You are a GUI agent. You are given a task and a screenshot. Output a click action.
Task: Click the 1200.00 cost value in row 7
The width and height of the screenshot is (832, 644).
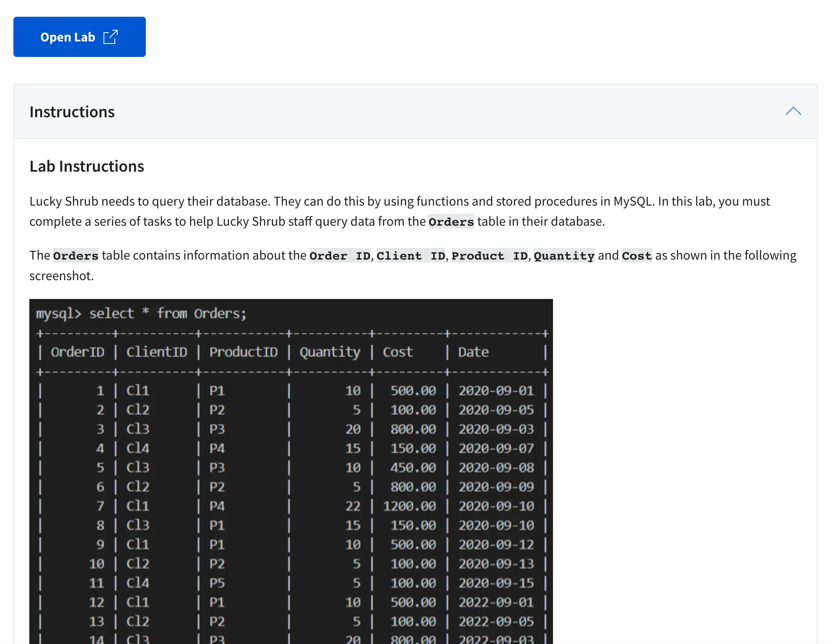point(409,506)
